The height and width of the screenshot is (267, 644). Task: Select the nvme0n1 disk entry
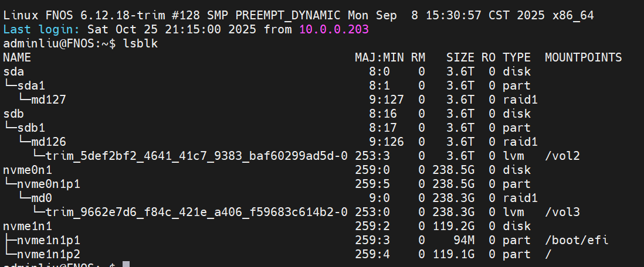(x=28, y=170)
